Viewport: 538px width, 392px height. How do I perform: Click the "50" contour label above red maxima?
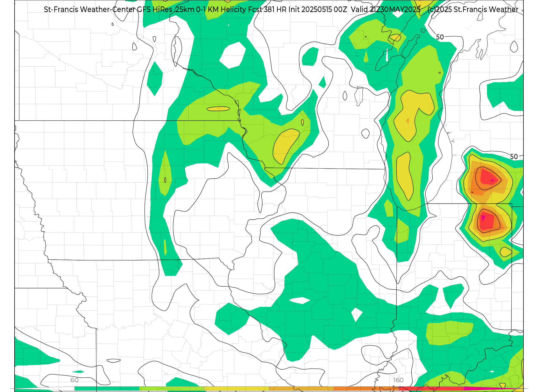point(514,157)
